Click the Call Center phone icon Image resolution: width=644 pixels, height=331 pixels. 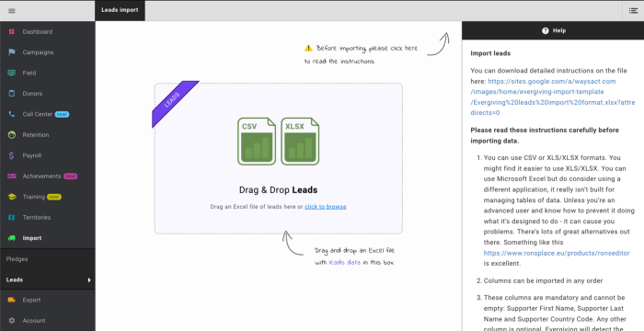12,114
